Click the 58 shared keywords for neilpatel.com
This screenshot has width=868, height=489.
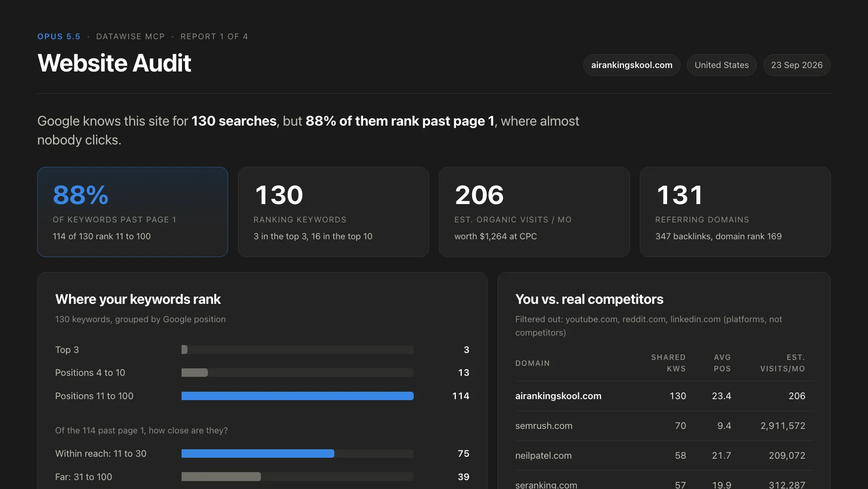681,455
